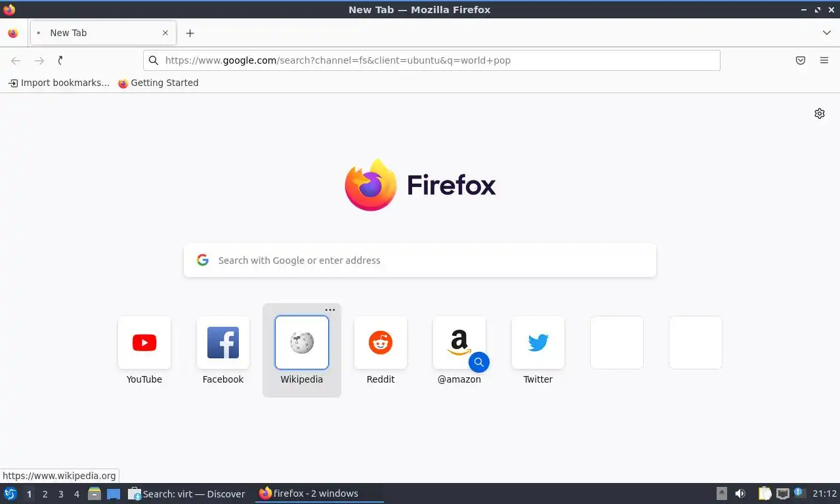Expand the system tray arrow

(722, 493)
